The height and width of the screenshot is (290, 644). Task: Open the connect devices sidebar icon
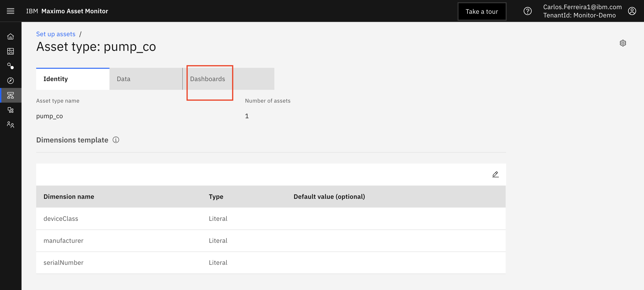pyautogui.click(x=11, y=66)
